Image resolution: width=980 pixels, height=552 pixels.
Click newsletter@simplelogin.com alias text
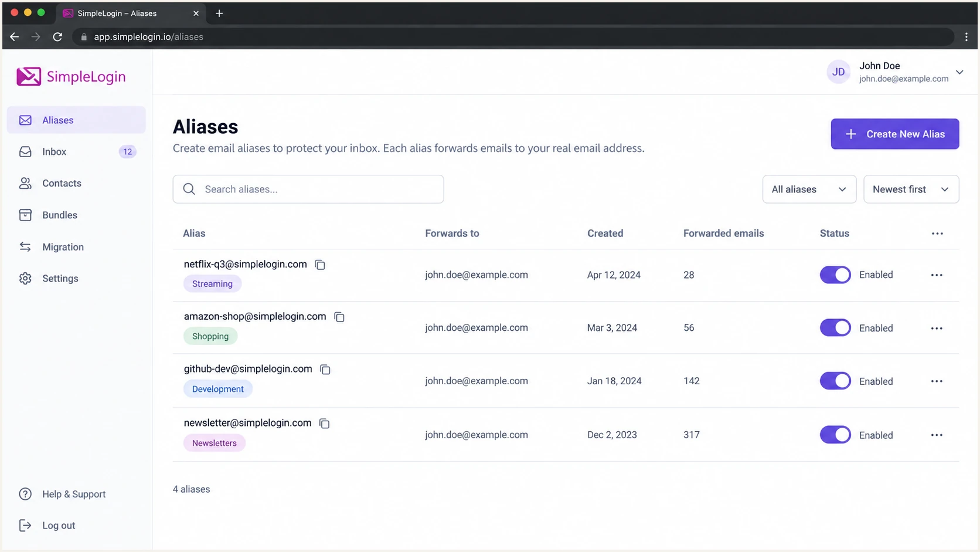pos(247,423)
